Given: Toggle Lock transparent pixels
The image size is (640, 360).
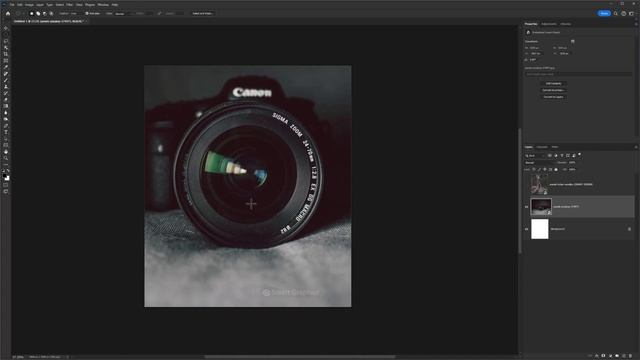Looking at the screenshot, I should pos(534,169).
